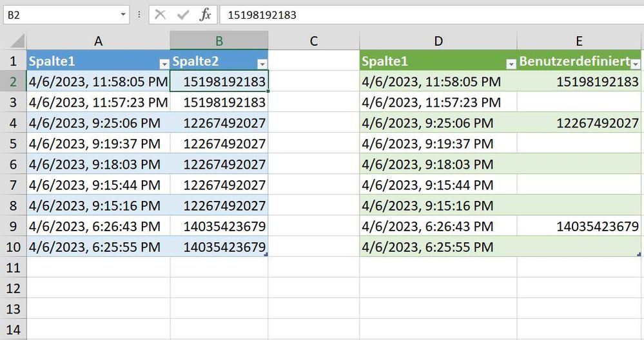Image resolution: width=644 pixels, height=340 pixels.
Task: Click cell B4 with 12267492027
Action: pyautogui.click(x=219, y=122)
